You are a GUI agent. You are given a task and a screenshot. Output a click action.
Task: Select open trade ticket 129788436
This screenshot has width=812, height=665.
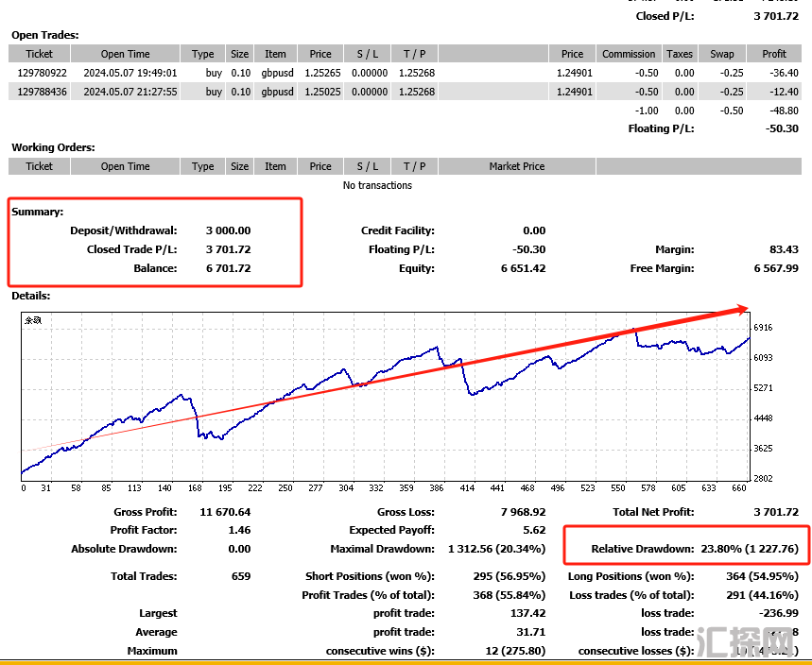(x=42, y=92)
